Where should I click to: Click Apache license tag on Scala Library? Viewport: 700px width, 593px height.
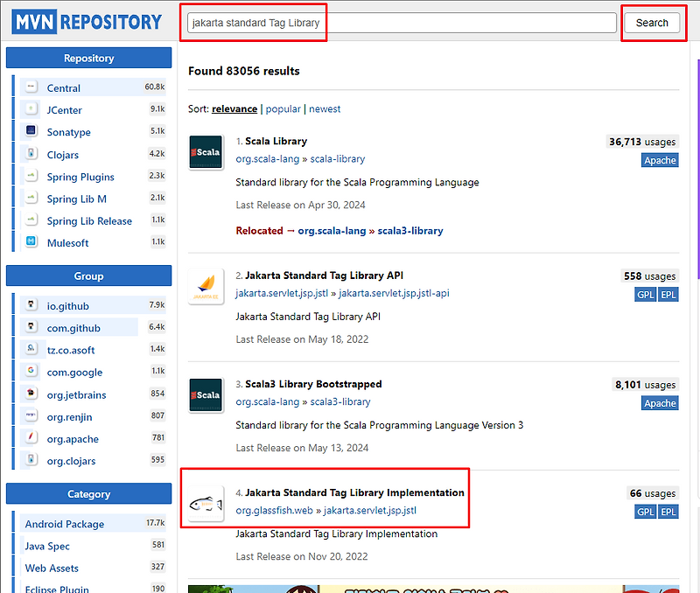coord(660,160)
